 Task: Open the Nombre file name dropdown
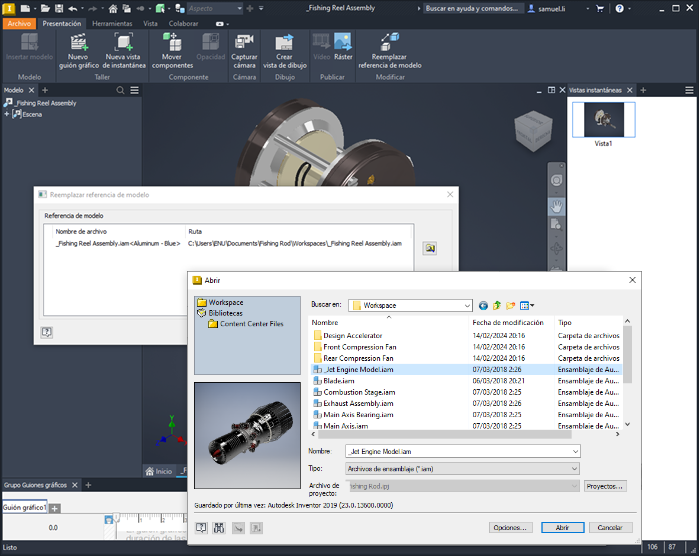click(x=575, y=451)
